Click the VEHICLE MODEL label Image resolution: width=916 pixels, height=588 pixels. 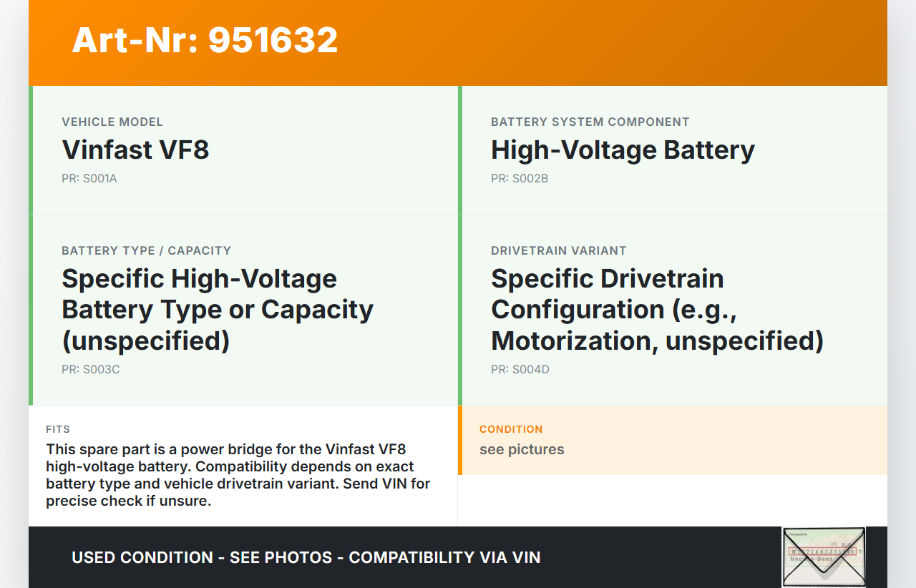pyautogui.click(x=112, y=122)
